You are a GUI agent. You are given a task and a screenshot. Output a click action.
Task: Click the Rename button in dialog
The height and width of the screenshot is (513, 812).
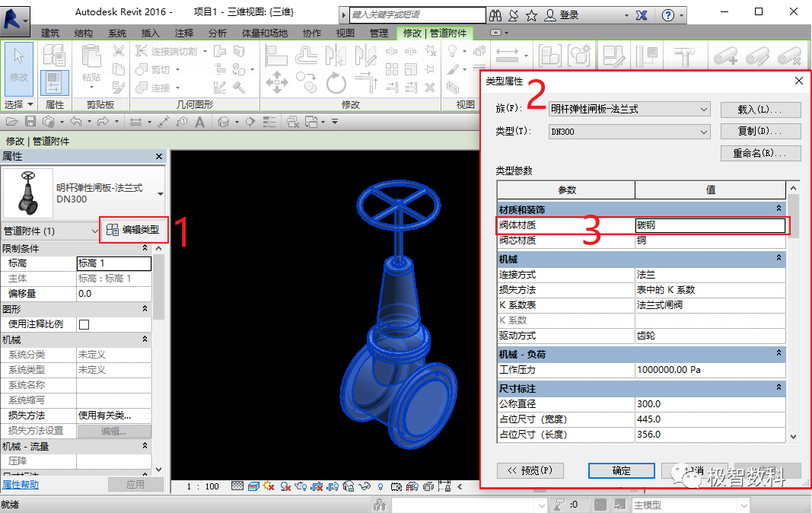(x=761, y=154)
